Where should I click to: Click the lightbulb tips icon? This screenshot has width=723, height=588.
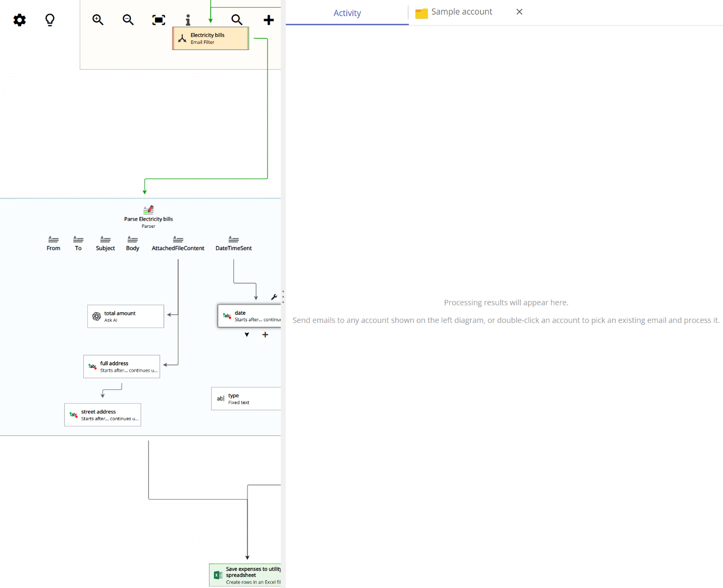(x=49, y=20)
